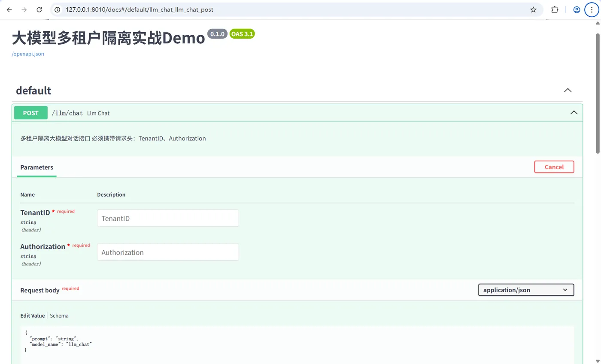The height and width of the screenshot is (364, 601).
Task: Click the page vertical scrollbar thumb
Action: [598, 93]
